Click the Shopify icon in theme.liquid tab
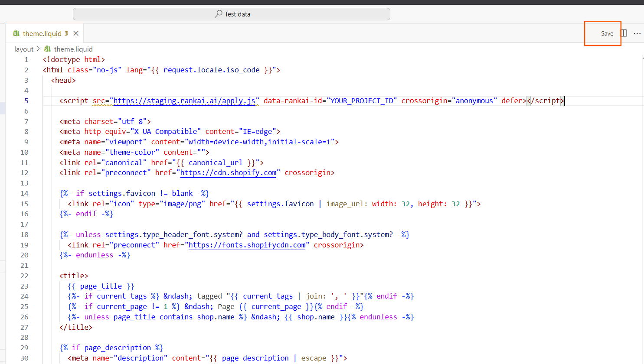This screenshot has height=364, width=644. coord(16,33)
